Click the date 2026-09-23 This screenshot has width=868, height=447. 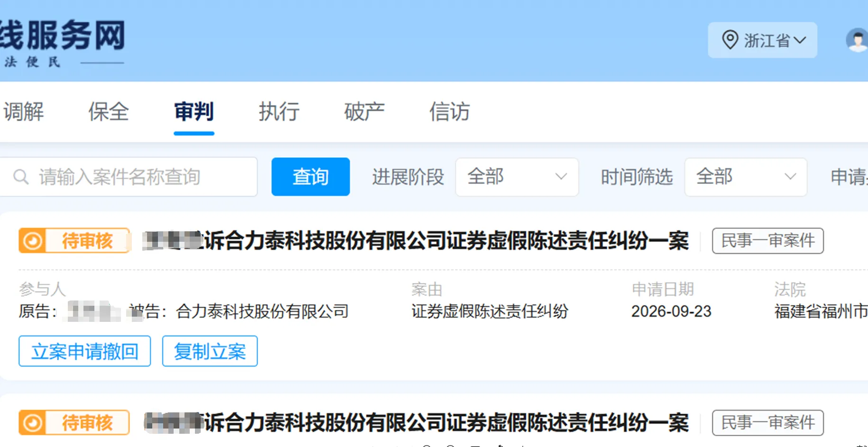pos(671,311)
